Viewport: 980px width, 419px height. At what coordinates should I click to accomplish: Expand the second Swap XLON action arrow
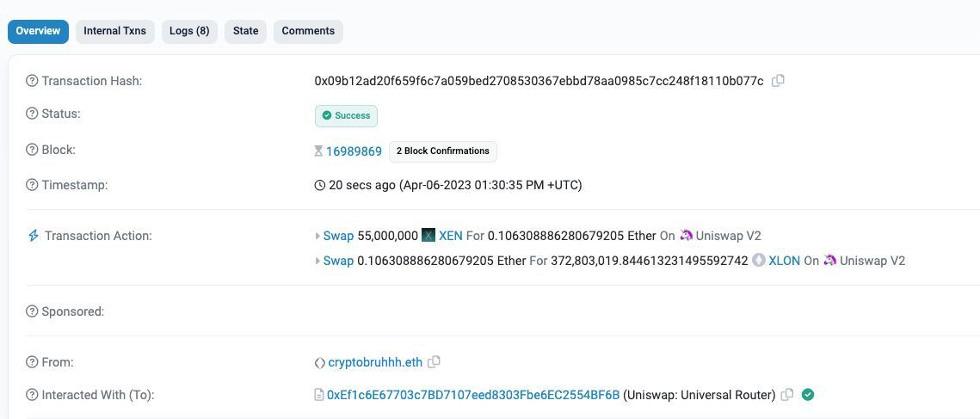pos(317,261)
